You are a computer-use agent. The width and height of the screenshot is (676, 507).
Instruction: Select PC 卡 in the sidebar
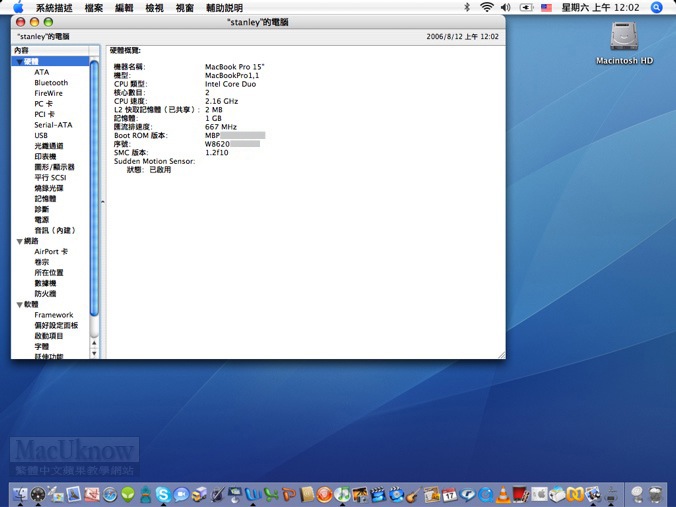pyautogui.click(x=44, y=104)
